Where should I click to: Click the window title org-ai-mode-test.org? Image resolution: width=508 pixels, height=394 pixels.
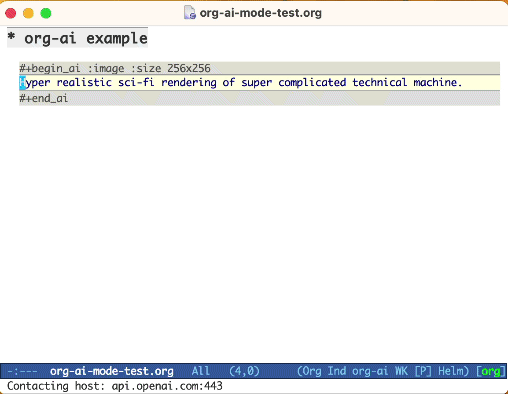click(260, 13)
